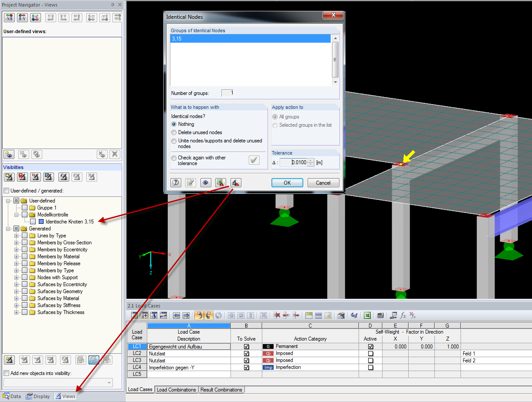The image size is (532, 402).
Task: Enable Self-Weight Active checkbox for LC2
Action: coord(370,353)
